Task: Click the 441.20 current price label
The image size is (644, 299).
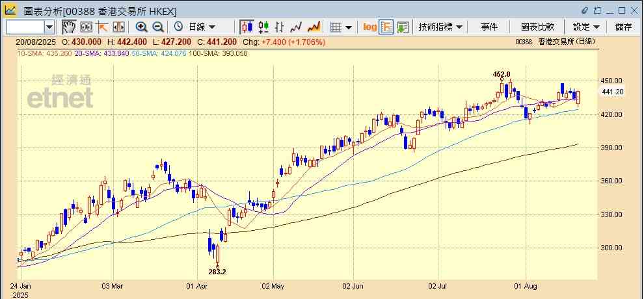Action: click(612, 92)
